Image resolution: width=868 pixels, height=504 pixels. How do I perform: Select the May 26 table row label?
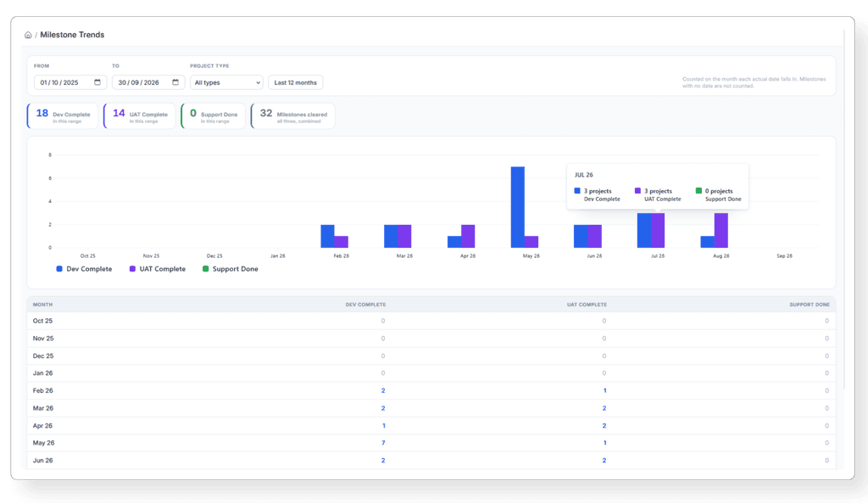point(44,443)
